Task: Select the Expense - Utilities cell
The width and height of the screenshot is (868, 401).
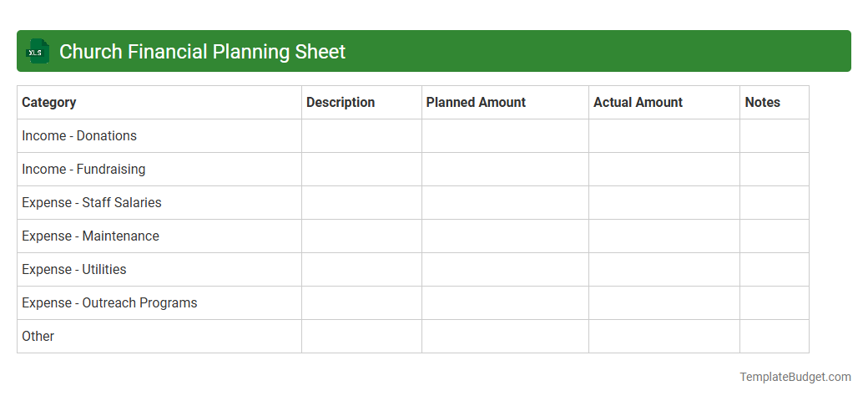Action: pyautogui.click(x=159, y=270)
